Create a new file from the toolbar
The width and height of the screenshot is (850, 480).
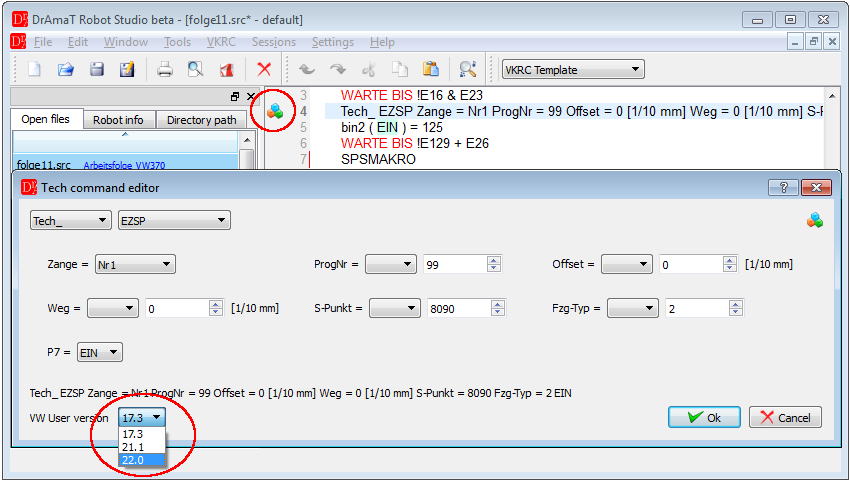[35, 69]
